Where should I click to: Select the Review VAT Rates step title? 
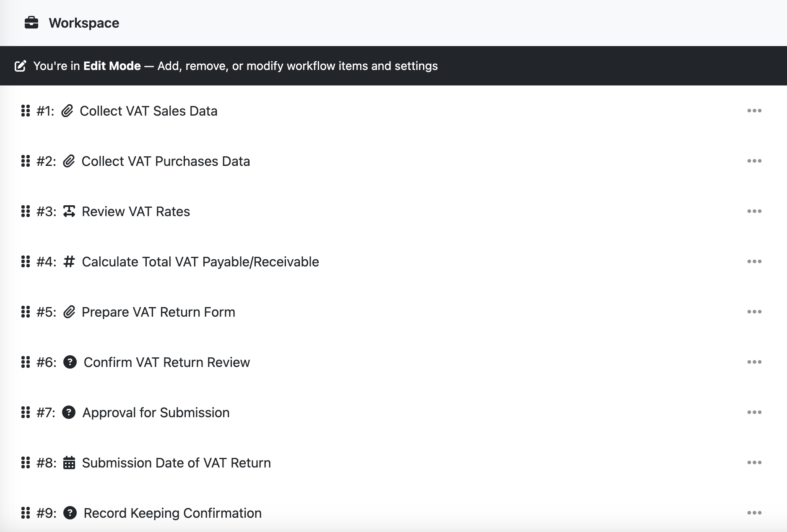(136, 212)
